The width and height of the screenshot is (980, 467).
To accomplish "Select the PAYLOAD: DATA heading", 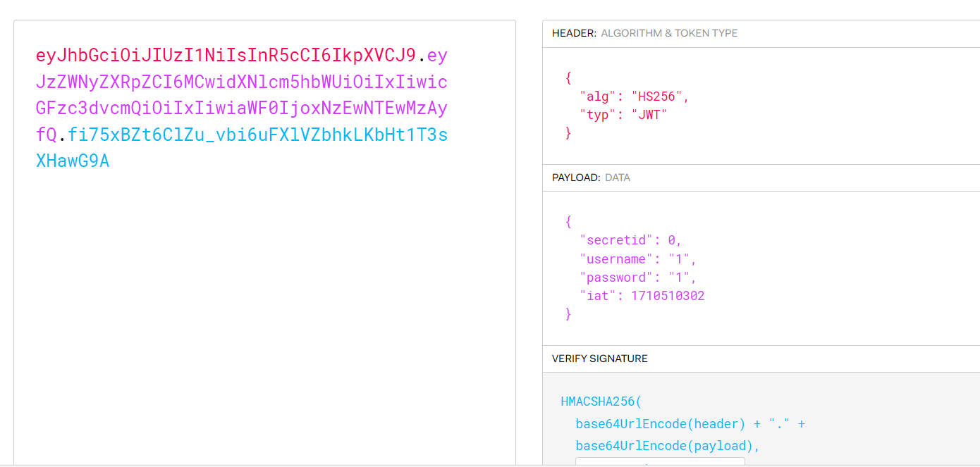I will [x=591, y=178].
